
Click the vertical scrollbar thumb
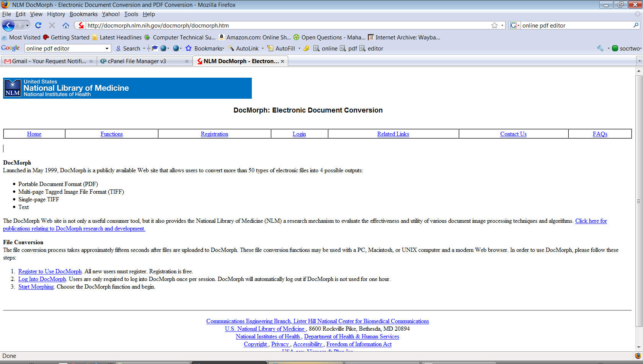(x=639, y=201)
